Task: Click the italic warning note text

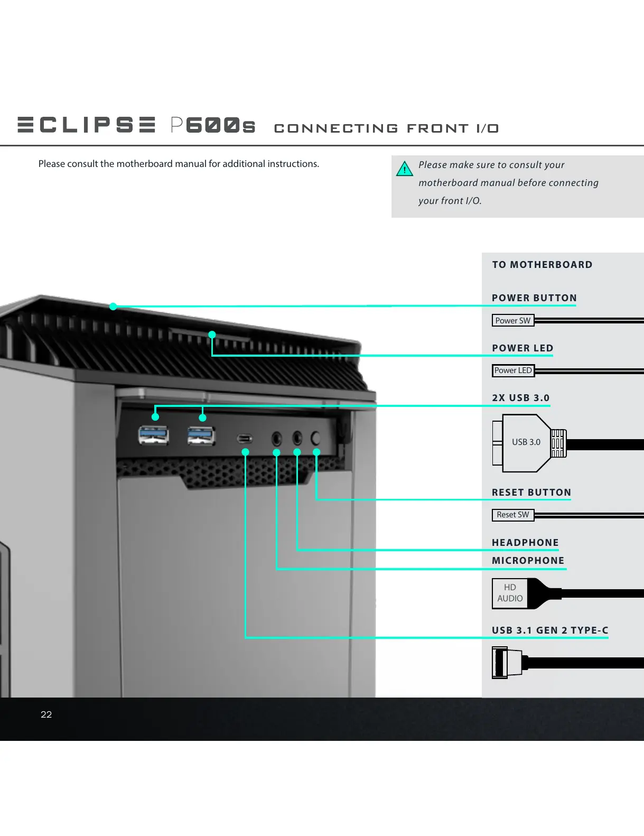Action: click(x=508, y=183)
